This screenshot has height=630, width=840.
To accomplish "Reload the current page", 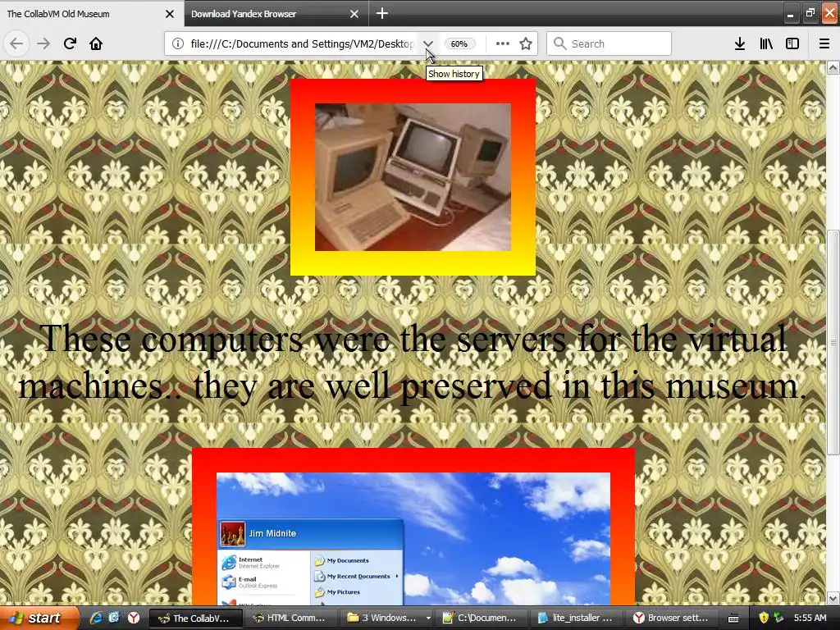I will coord(70,43).
